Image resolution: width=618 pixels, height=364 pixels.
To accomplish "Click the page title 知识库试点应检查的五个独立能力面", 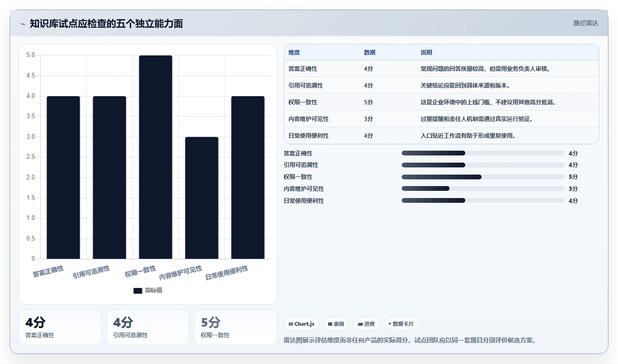I will click(106, 23).
